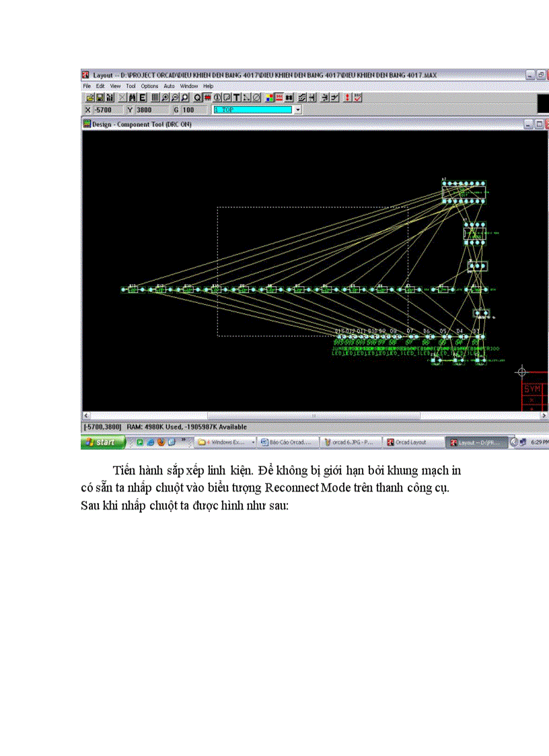Image resolution: width=549 pixels, height=756 pixels.
Task: Open the Options menu
Action: pos(149,86)
